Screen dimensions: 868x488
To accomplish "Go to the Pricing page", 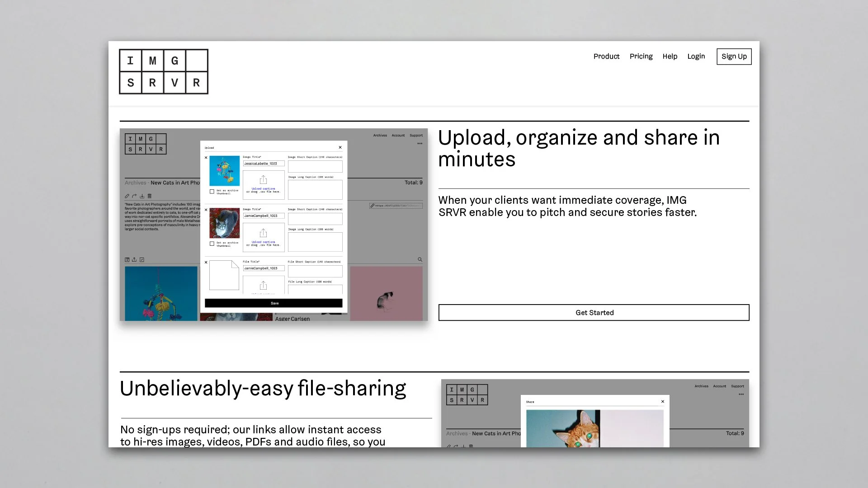I will click(641, 56).
